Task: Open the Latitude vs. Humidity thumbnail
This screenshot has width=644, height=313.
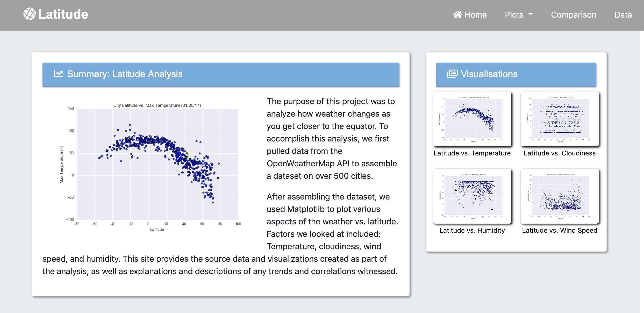Action: [472, 196]
